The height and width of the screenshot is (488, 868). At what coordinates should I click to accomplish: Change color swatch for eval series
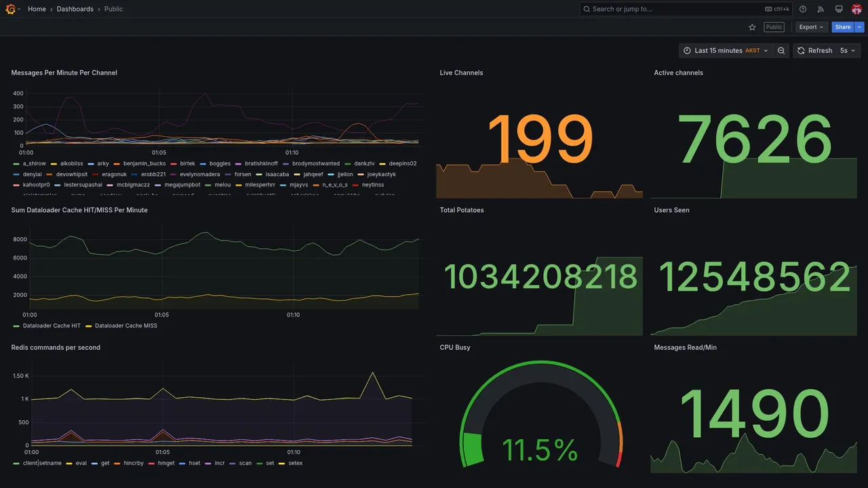(x=69, y=464)
